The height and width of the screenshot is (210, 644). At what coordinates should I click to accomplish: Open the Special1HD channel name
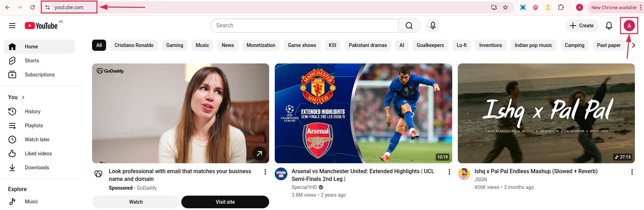point(304,187)
